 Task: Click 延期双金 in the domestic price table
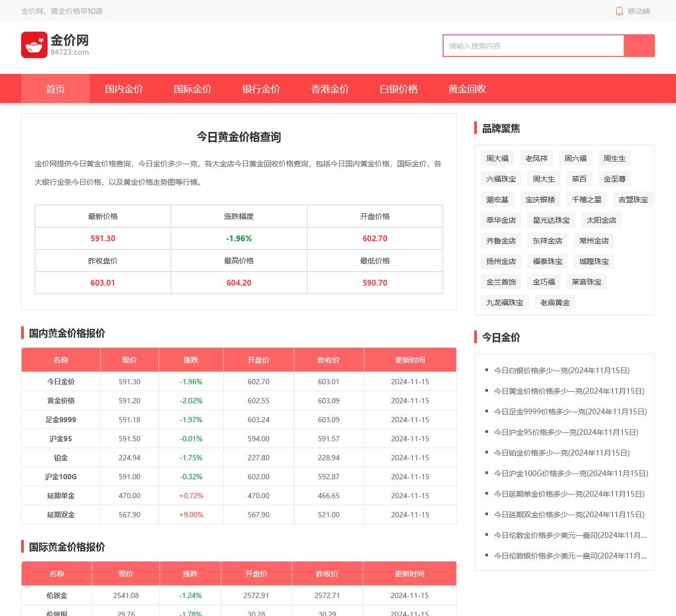(61, 515)
